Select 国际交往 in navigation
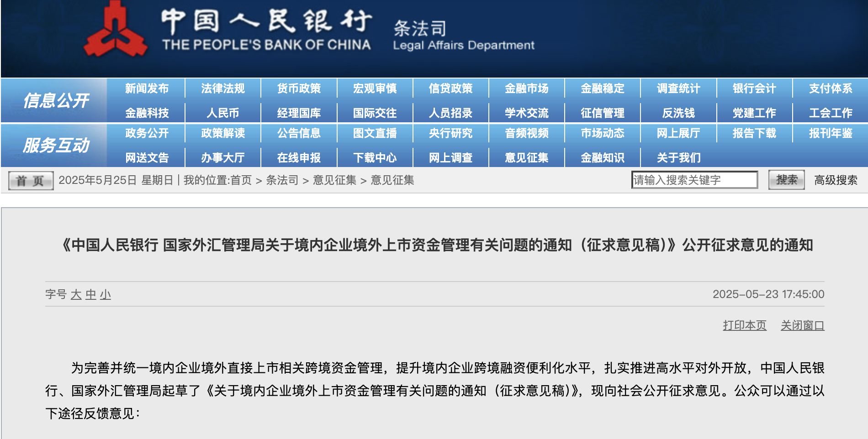Viewport: 868px width, 439px height. click(x=375, y=113)
